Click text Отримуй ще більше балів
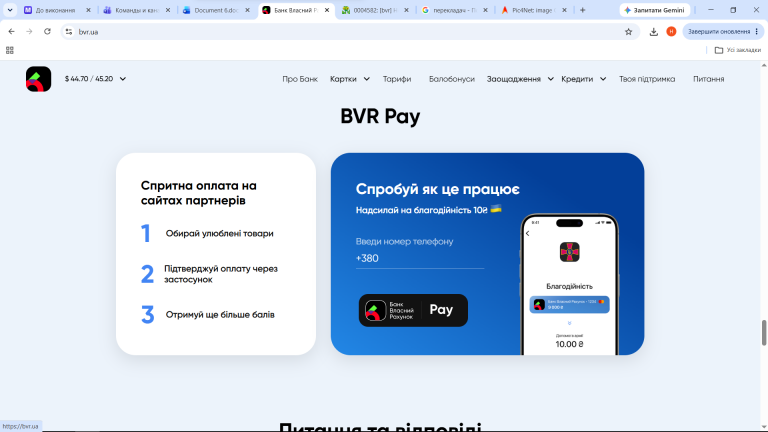 tap(220, 314)
